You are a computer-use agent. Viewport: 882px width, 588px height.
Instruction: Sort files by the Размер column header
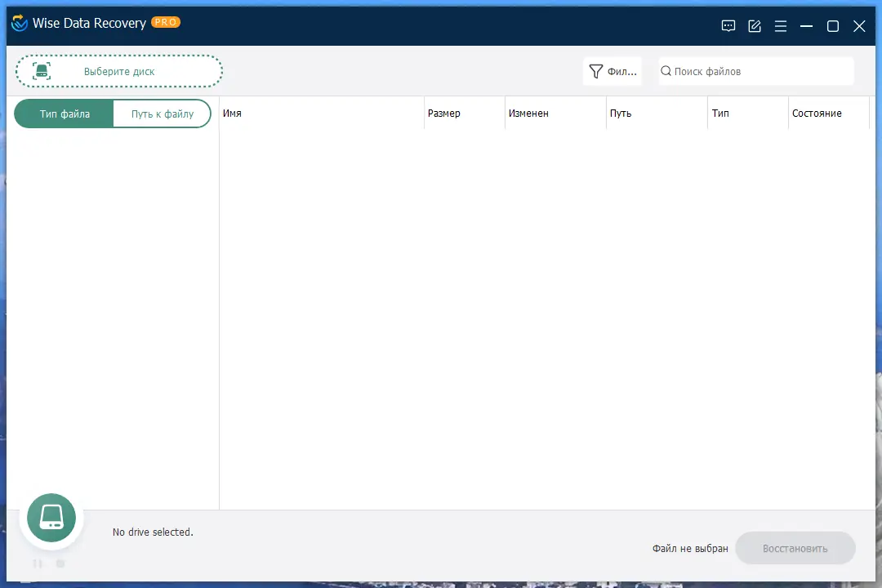point(444,114)
